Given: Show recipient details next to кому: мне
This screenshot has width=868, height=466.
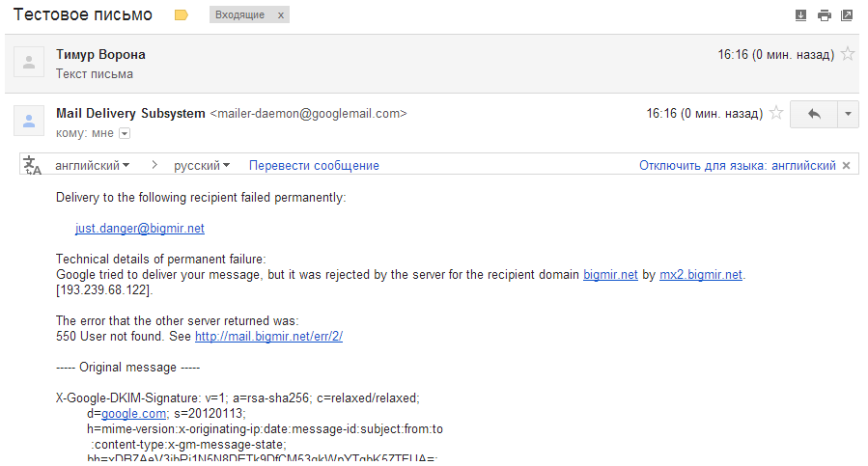Looking at the screenshot, I should (124, 133).
